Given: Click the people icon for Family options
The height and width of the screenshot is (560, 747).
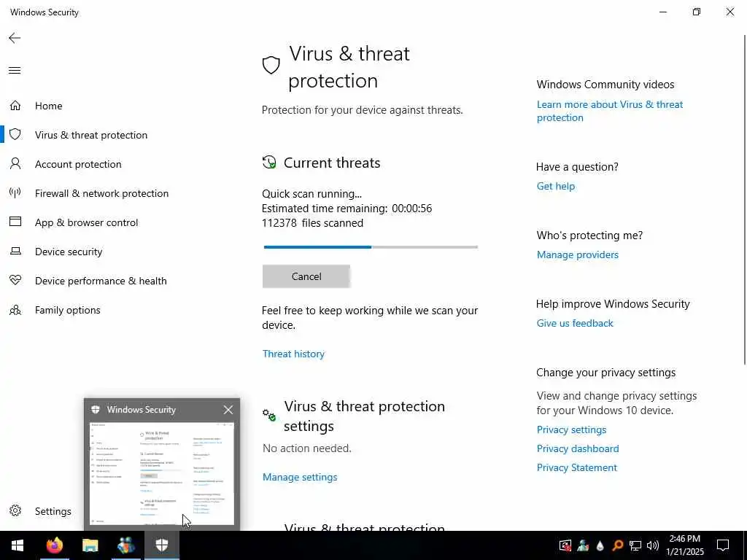Looking at the screenshot, I should [15, 310].
